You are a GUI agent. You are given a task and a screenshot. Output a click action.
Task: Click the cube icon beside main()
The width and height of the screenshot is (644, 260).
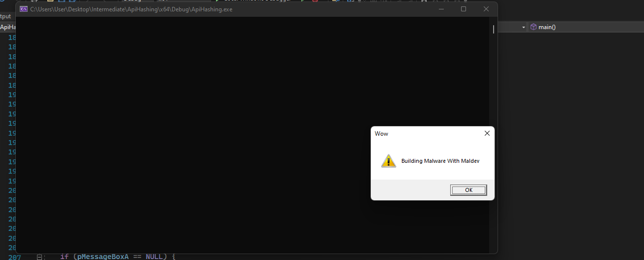pos(533,27)
